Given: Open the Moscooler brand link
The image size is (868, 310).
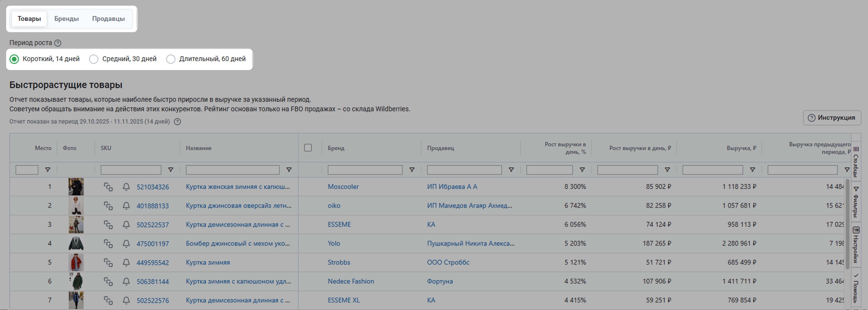Looking at the screenshot, I should [343, 186].
